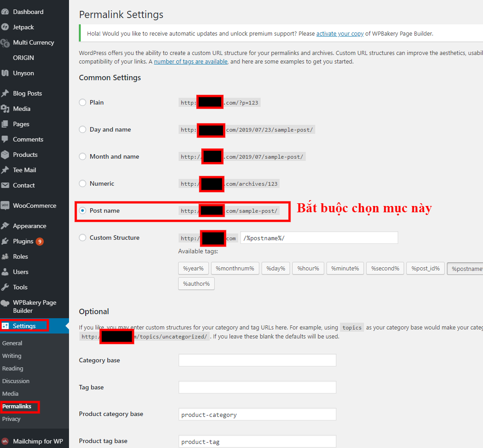Click the Unyson icon
The image size is (483, 448).
(5, 73)
